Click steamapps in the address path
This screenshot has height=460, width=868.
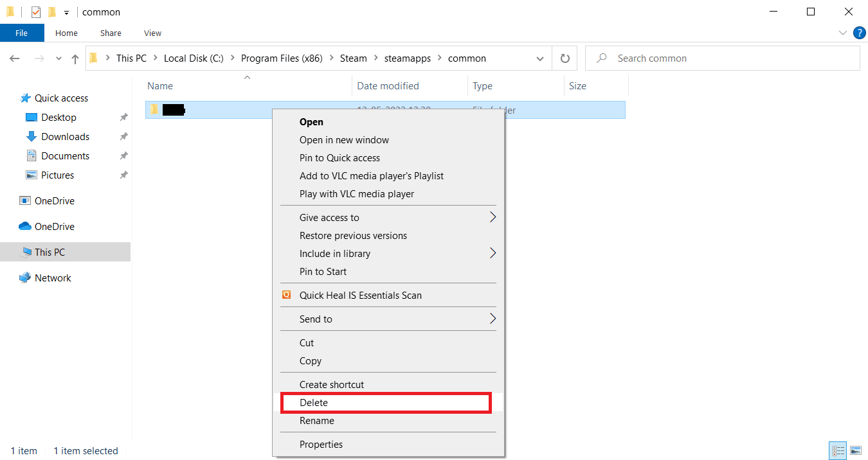click(x=408, y=58)
